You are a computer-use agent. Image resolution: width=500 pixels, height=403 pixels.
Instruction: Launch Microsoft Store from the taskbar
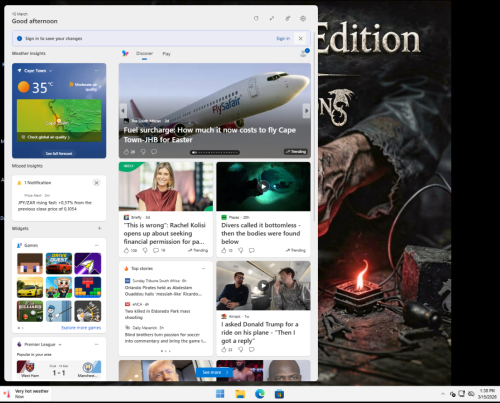(x=279, y=394)
